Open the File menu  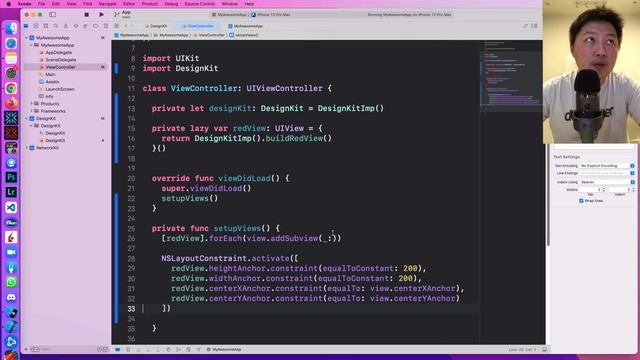42,4
